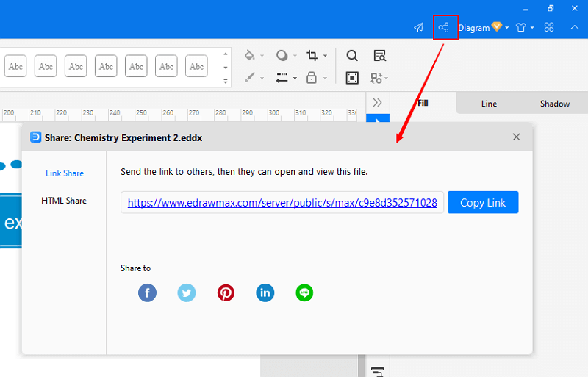Click the Diagram edition label
Viewport: 588px width, 377px height.
point(474,28)
